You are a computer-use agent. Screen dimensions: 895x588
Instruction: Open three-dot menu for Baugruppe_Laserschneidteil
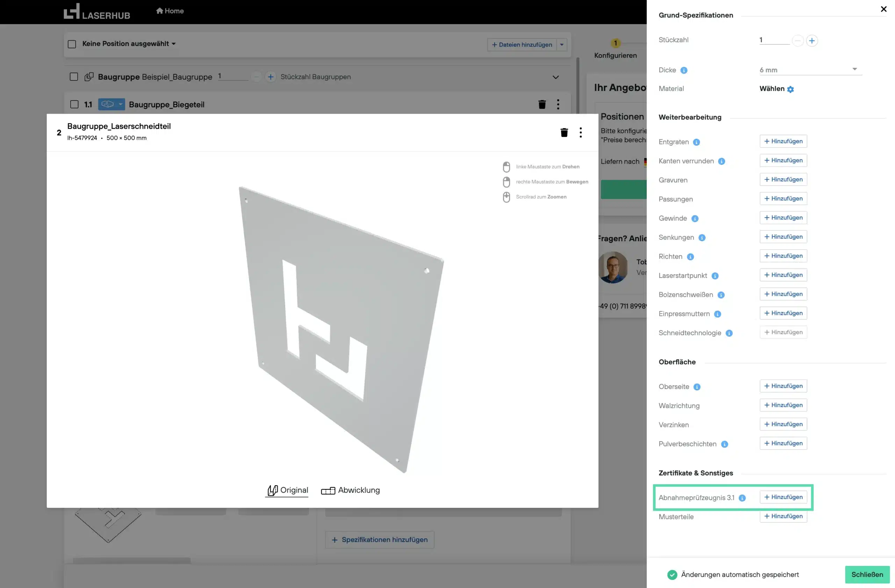[581, 132]
